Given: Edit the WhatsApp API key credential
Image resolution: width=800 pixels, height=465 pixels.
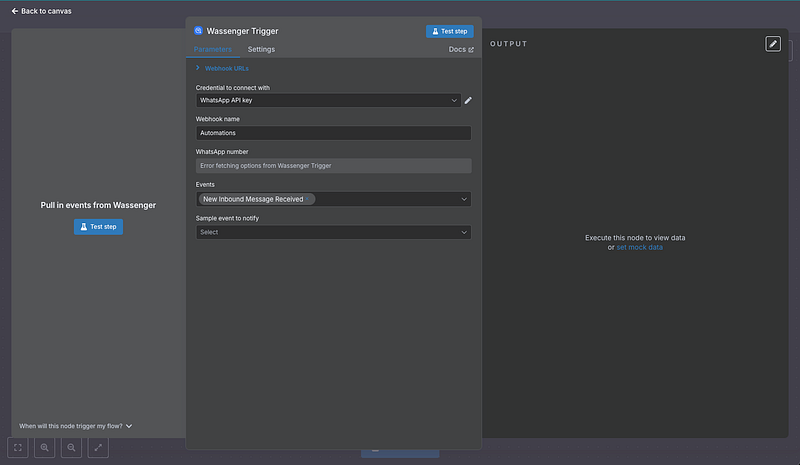Looking at the screenshot, I should [468, 100].
